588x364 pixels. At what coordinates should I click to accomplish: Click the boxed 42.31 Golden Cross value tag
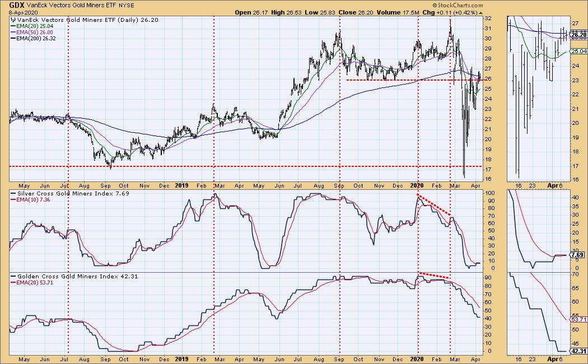pos(578,351)
